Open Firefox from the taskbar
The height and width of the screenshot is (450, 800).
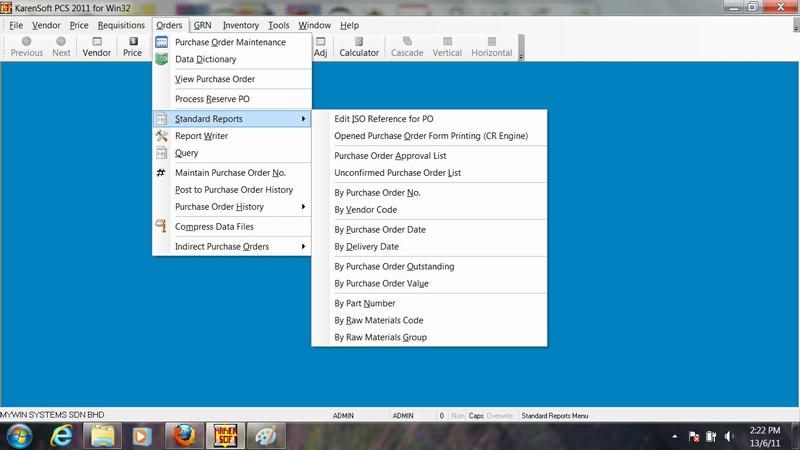[x=184, y=436]
